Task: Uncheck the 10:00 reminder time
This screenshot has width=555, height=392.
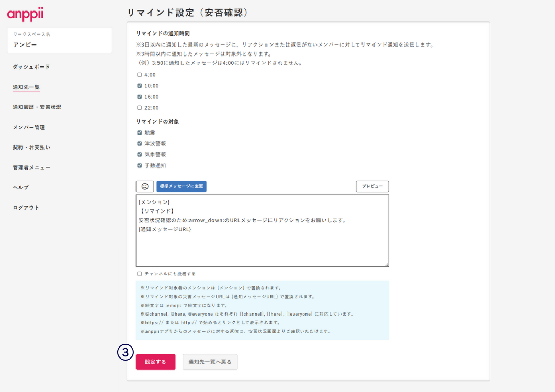Action: [140, 86]
